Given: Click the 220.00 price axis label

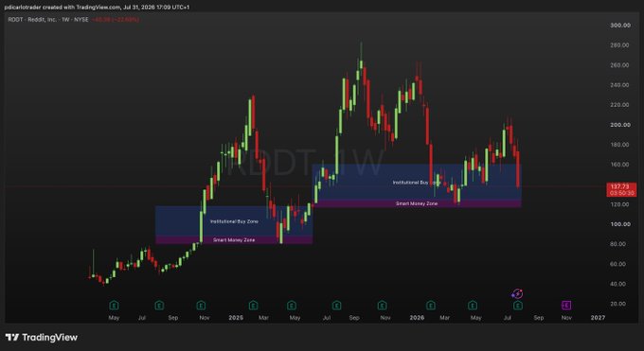Looking at the screenshot, I should 620,105.
